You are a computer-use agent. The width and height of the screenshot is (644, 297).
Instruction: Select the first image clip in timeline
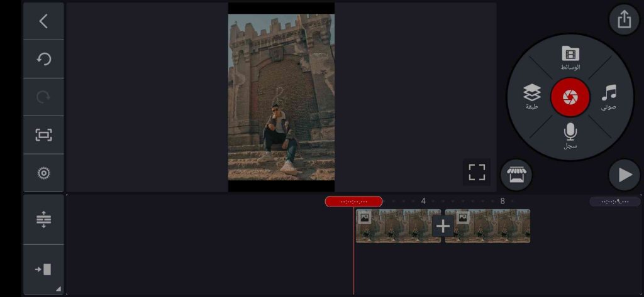pyautogui.click(x=398, y=226)
